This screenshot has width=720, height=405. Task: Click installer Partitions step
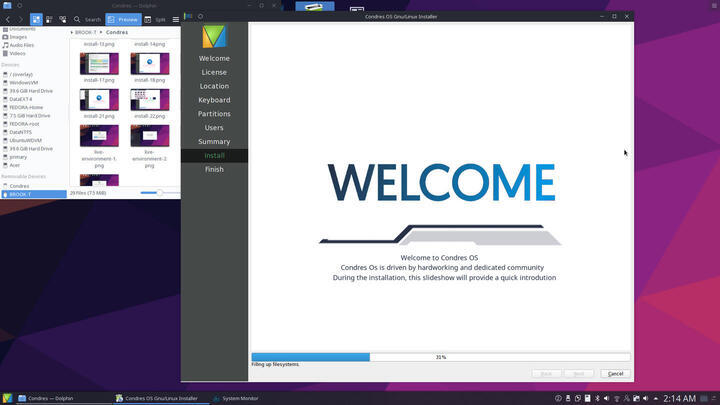click(x=214, y=113)
